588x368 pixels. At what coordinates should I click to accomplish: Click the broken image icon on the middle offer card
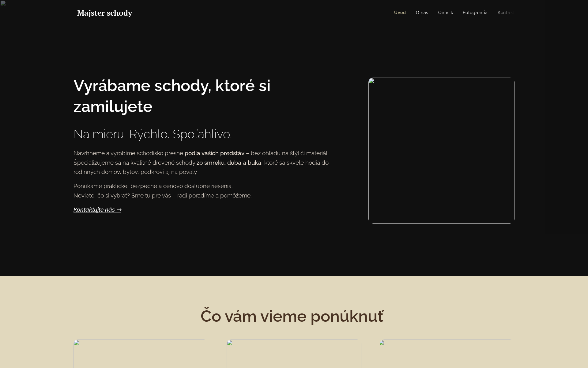coord(229,343)
